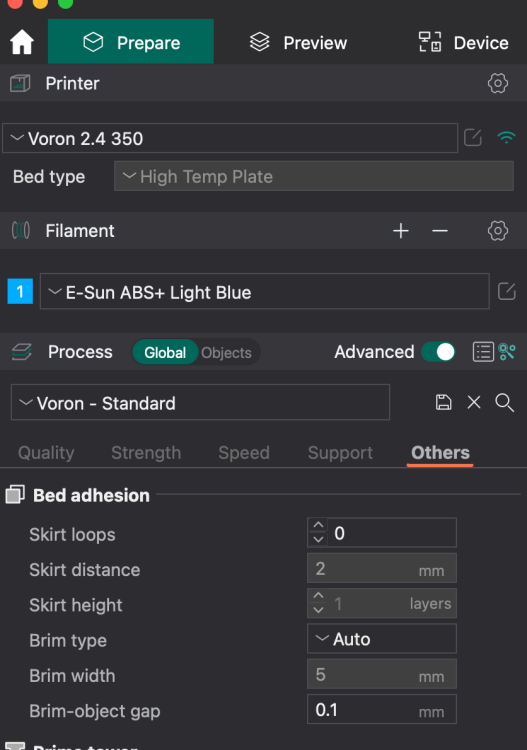527x750 pixels.
Task: Save the Voron - Standard process preset
Action: pos(444,402)
